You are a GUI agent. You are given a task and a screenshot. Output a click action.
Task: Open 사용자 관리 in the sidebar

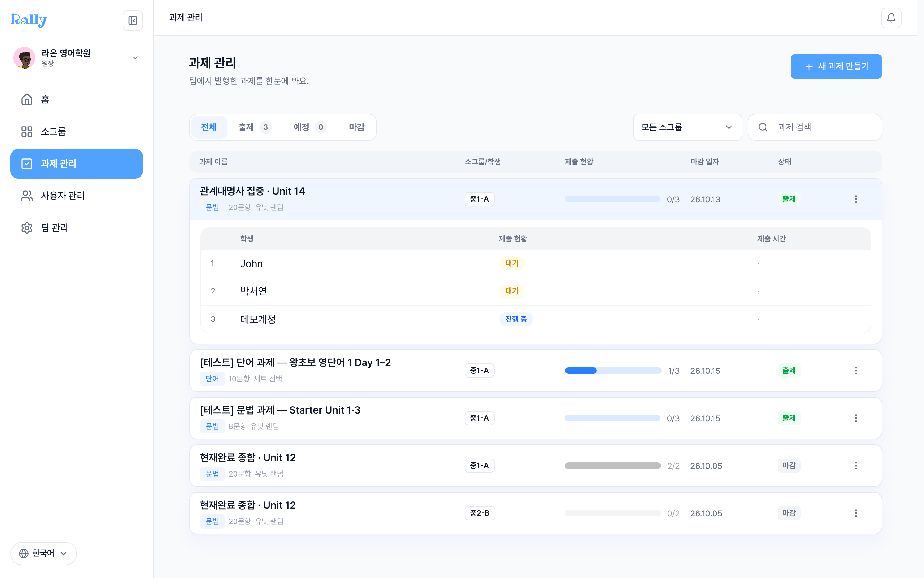click(76, 196)
